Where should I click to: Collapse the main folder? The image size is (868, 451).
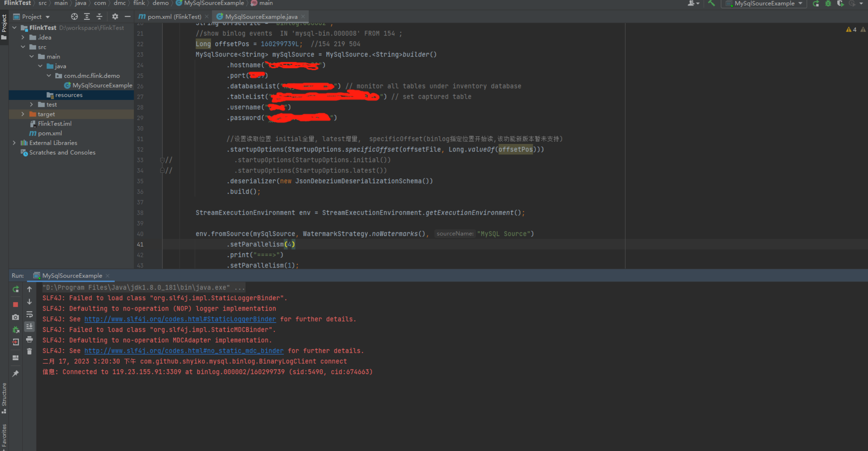click(32, 56)
